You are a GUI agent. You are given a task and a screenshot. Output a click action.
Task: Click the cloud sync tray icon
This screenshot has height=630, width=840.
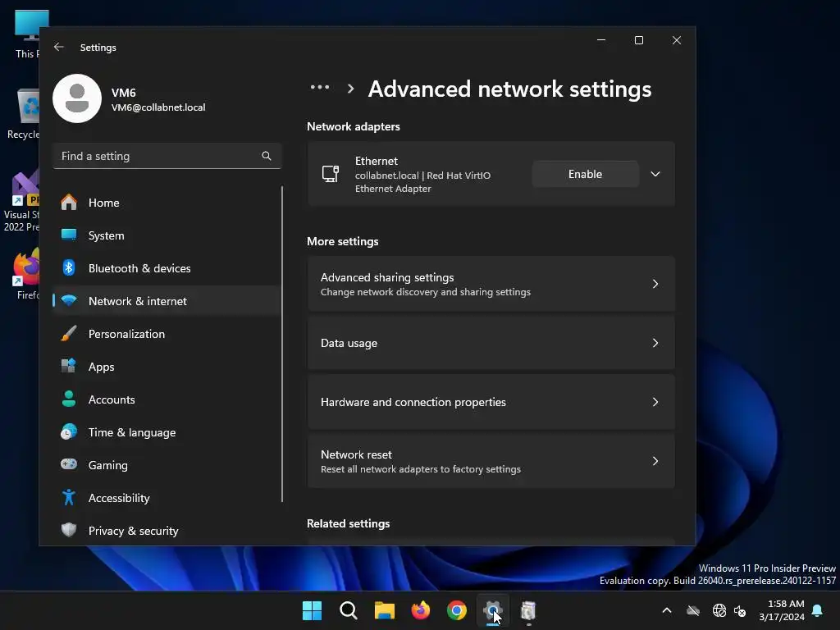(693, 610)
